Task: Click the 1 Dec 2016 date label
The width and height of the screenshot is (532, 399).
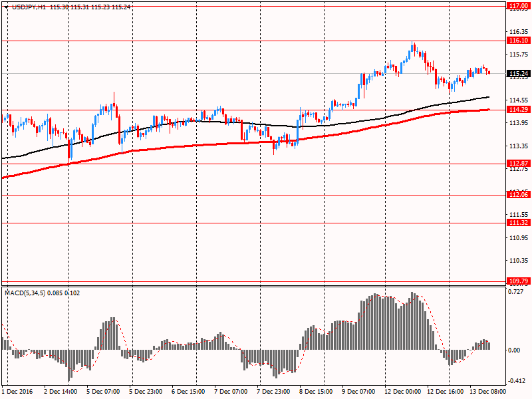Action: [x=19, y=392]
